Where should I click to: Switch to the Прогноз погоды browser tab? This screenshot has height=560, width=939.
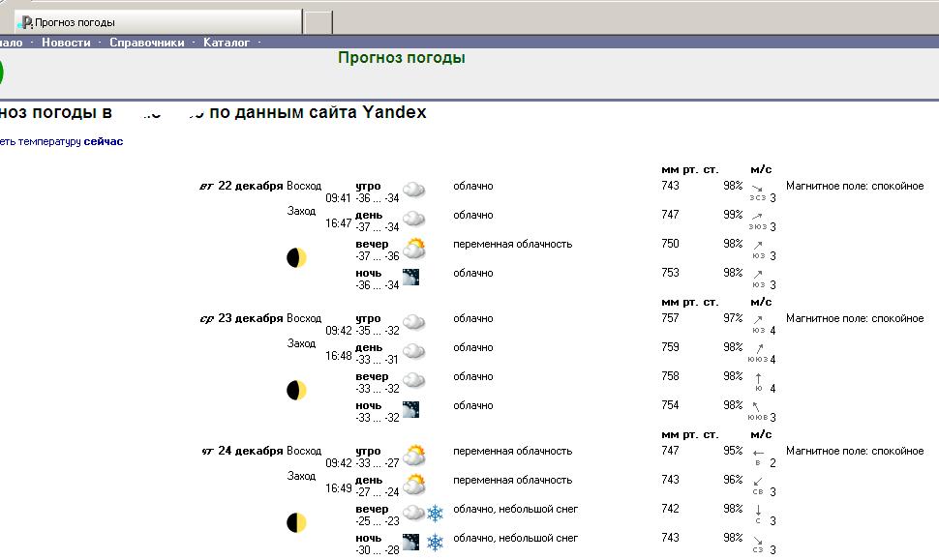click(x=155, y=21)
